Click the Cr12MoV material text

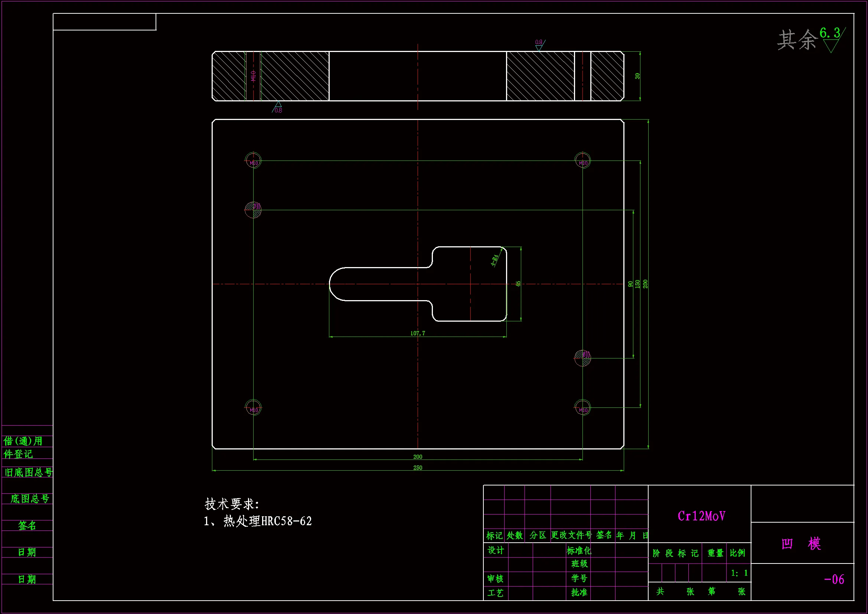tap(701, 516)
